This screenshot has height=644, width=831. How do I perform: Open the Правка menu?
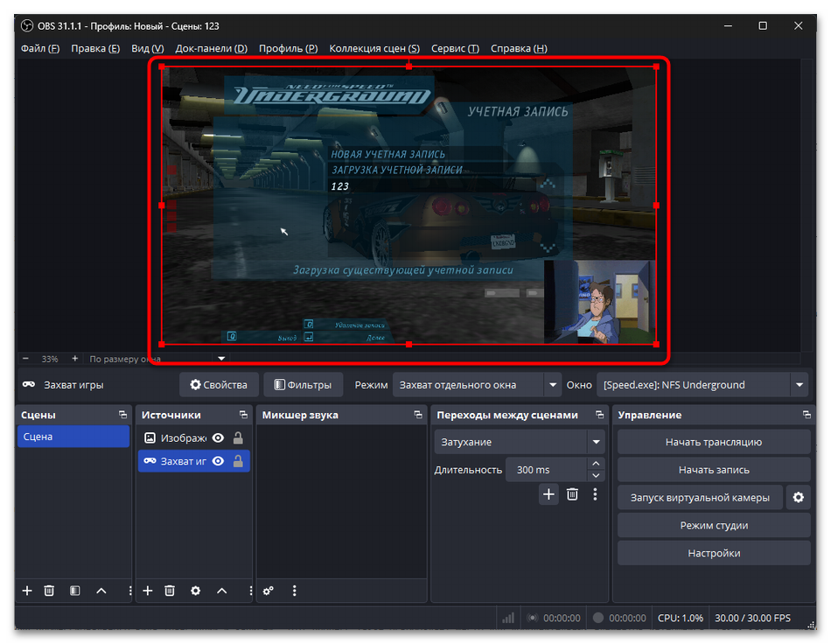(x=95, y=48)
